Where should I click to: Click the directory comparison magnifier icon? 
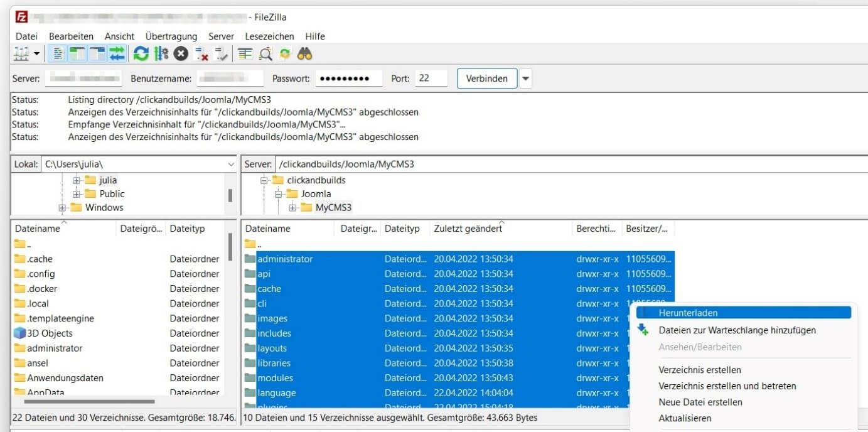265,54
